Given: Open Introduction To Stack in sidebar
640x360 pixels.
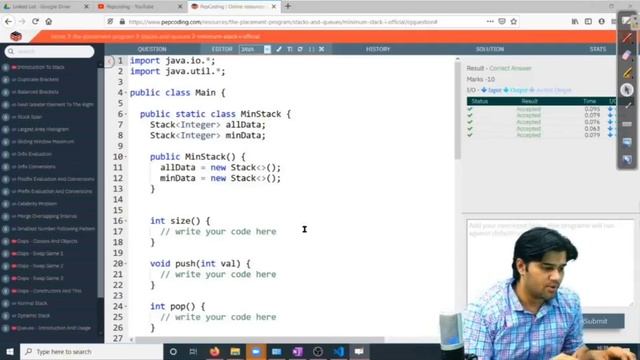Looking at the screenshot, I should click(41, 67).
